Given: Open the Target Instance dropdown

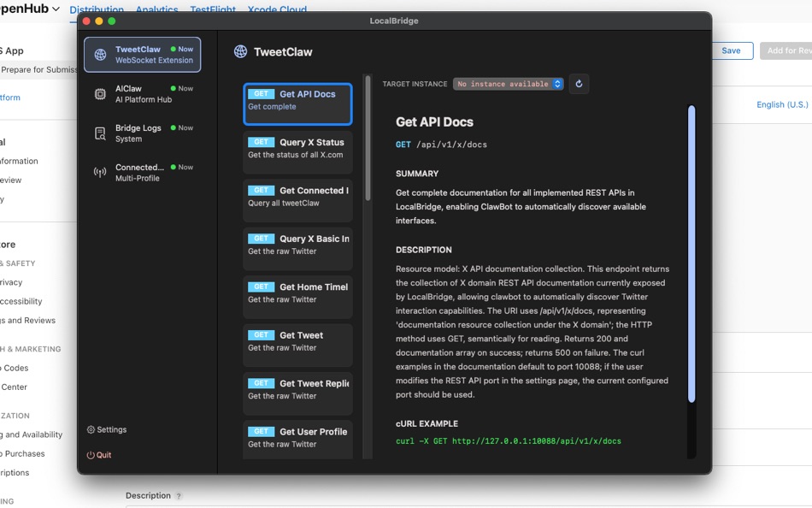Looking at the screenshot, I should pos(508,84).
